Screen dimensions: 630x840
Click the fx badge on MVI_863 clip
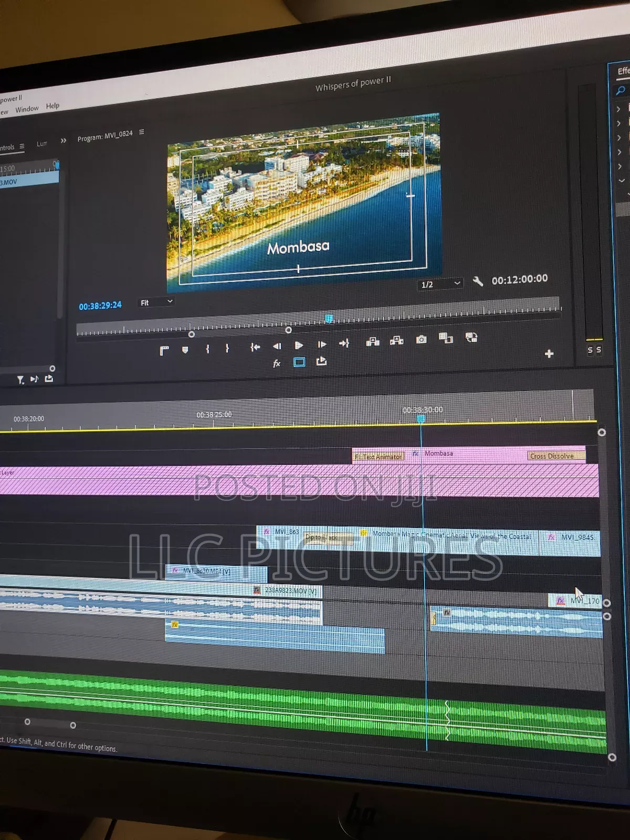[x=266, y=531]
